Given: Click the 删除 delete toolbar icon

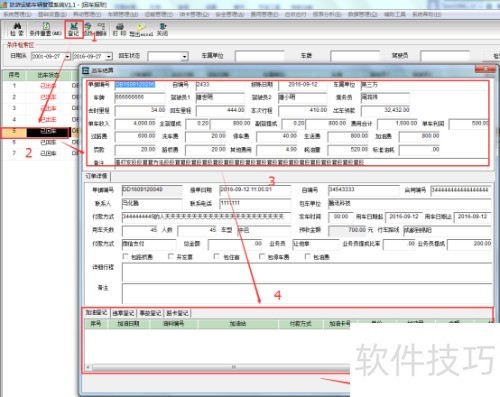Looking at the screenshot, I should tap(101, 29).
